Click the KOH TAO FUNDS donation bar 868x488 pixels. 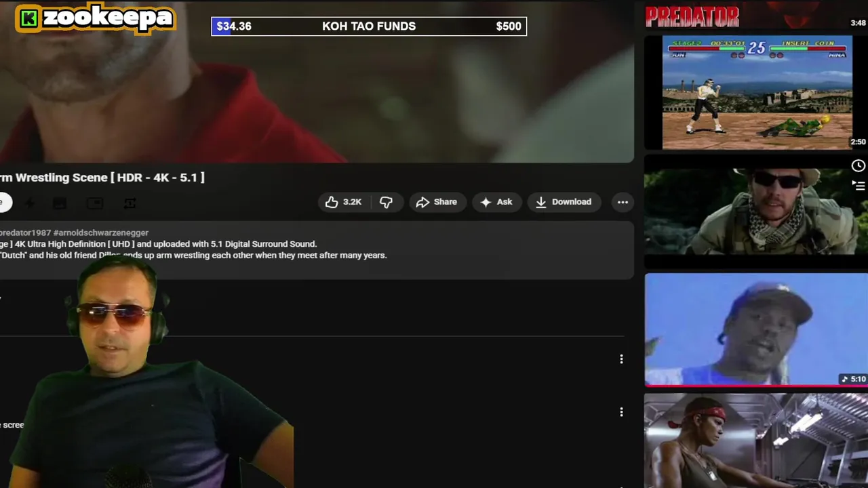click(369, 26)
